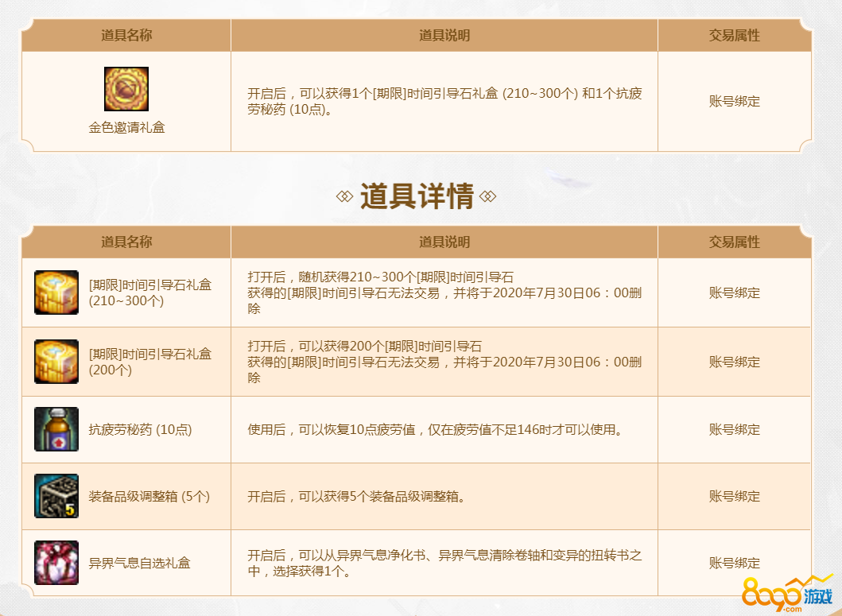Click 道具说明 header in the 道具详情 table

(x=444, y=242)
